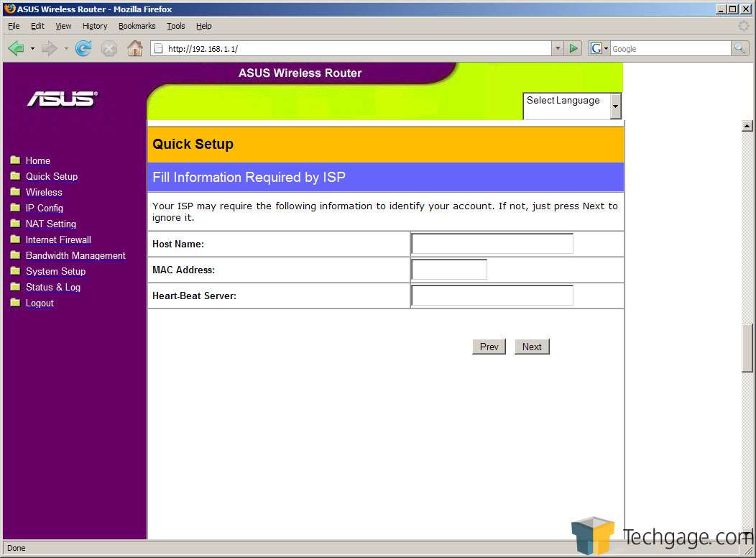
Task: Click the Quick Setup heading text
Action: 193,145
